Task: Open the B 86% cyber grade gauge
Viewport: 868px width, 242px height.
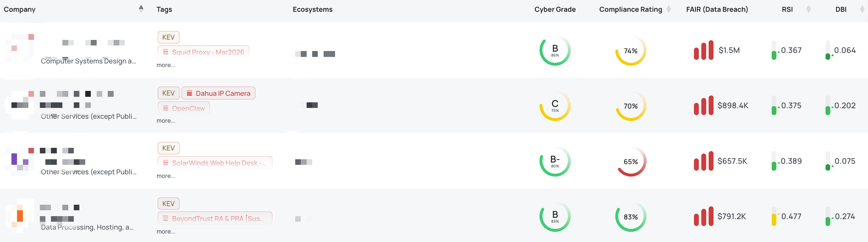Action: click(555, 51)
